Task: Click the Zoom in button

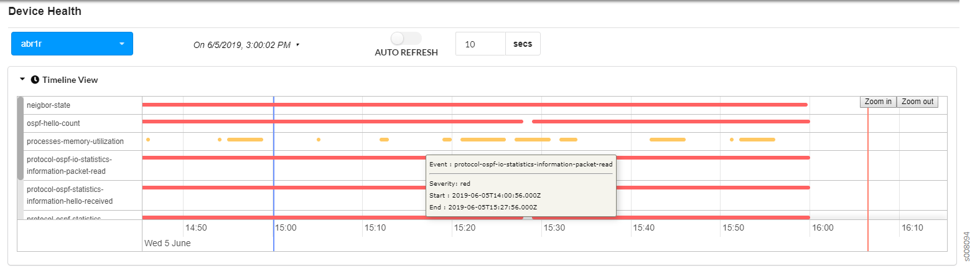Action: [878, 102]
